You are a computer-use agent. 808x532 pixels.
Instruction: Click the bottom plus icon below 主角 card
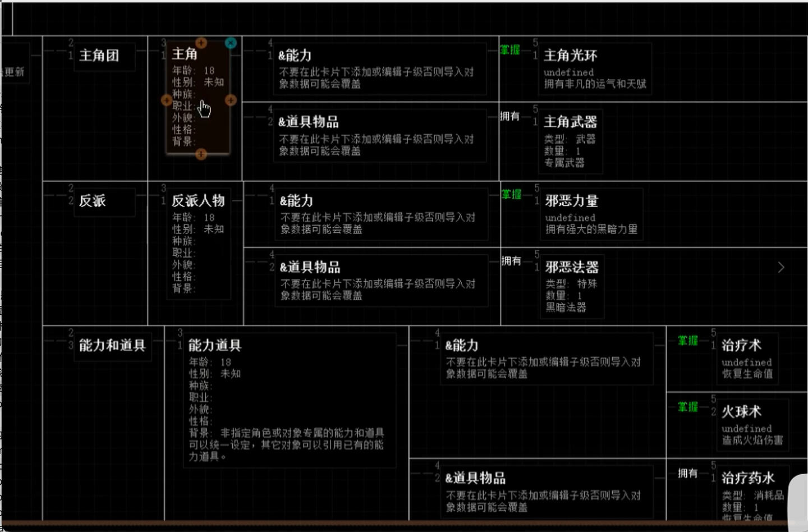(x=201, y=154)
